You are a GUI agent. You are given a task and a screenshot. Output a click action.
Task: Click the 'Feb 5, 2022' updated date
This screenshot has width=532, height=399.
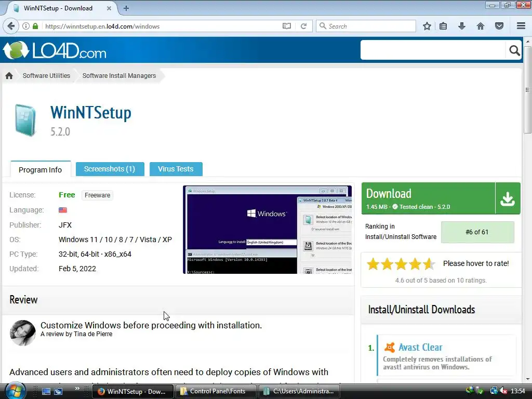pos(77,269)
